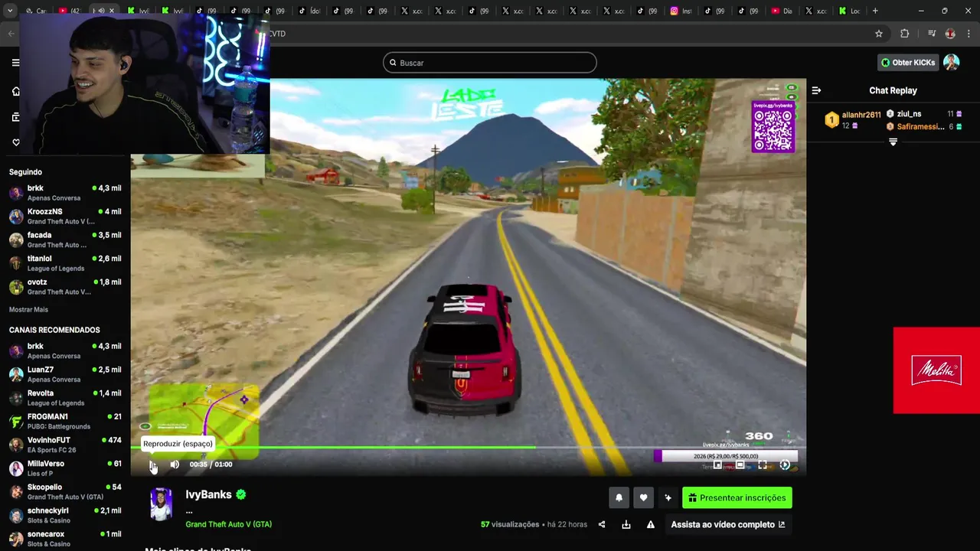Click Presentear inscrições button

pos(737,497)
